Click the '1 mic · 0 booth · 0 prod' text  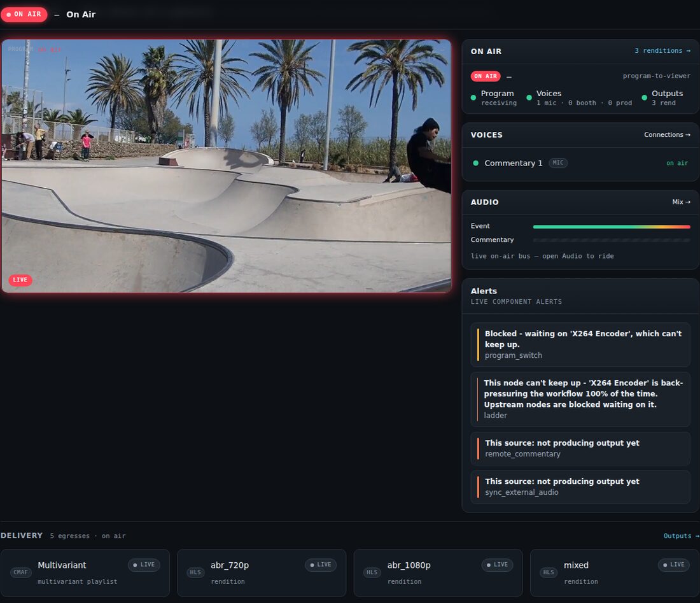584,103
